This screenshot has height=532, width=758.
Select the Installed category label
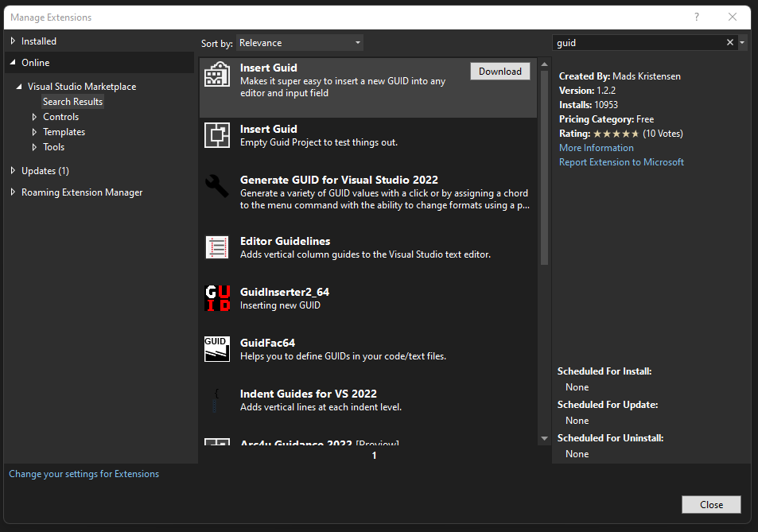pos(39,41)
